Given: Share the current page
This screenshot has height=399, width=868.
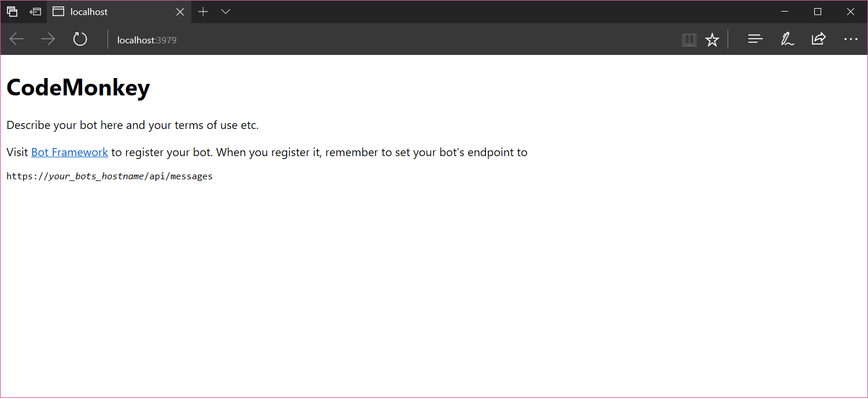Looking at the screenshot, I should click(818, 39).
